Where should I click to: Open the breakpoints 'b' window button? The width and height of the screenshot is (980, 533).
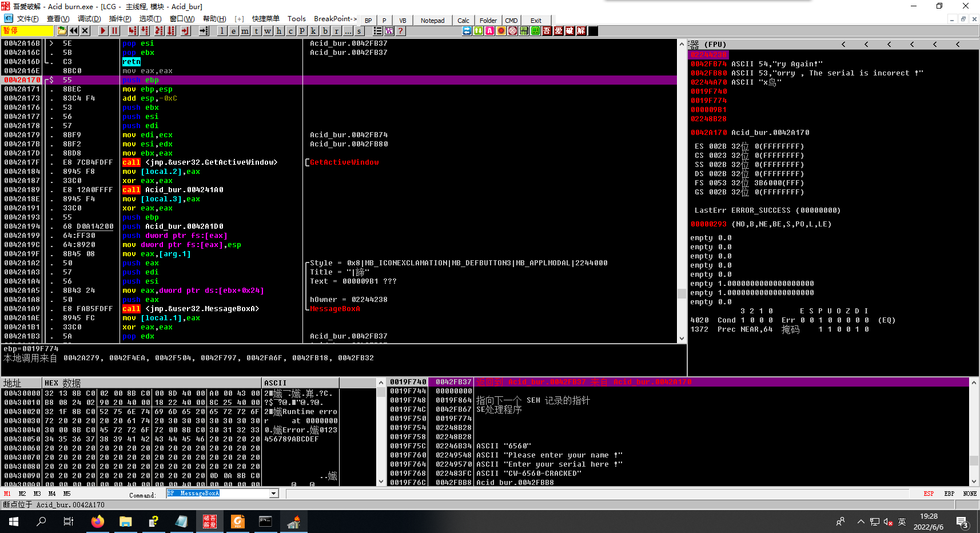[x=325, y=31]
